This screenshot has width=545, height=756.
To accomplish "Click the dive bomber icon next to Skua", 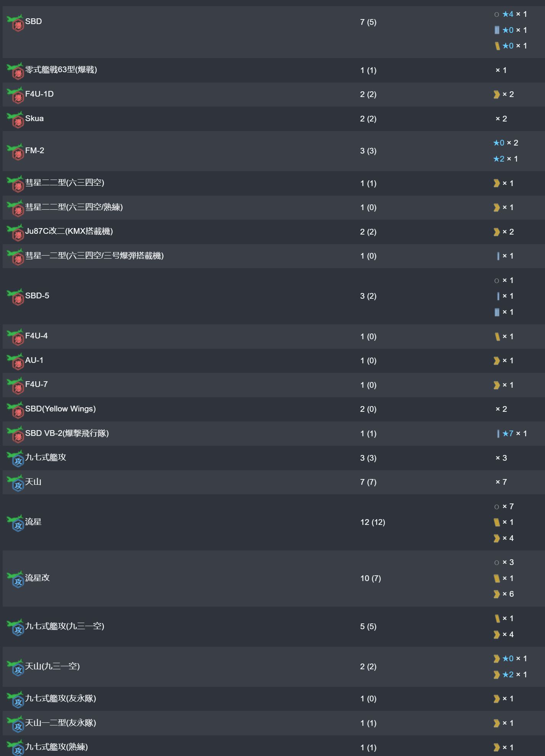I will tap(15, 120).
